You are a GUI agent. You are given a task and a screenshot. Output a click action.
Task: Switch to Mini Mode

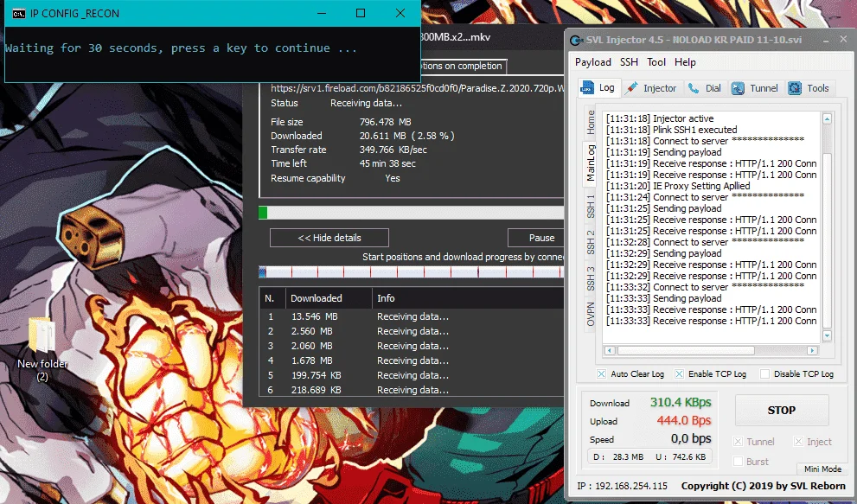[x=822, y=469]
